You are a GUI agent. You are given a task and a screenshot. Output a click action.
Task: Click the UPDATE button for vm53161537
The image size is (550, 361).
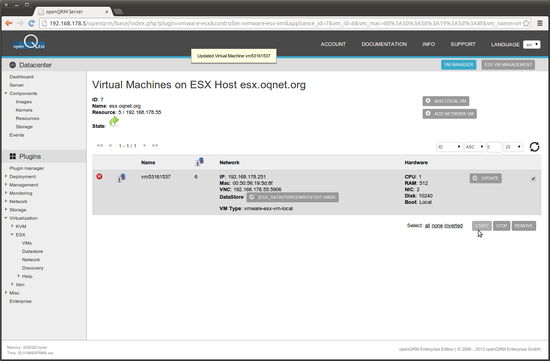pyautogui.click(x=485, y=178)
